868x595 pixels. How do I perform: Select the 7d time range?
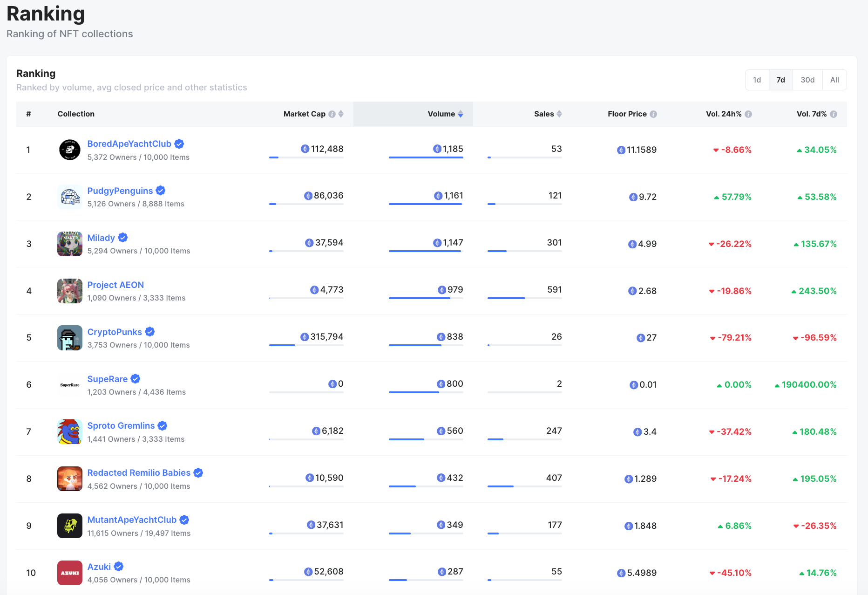point(781,80)
